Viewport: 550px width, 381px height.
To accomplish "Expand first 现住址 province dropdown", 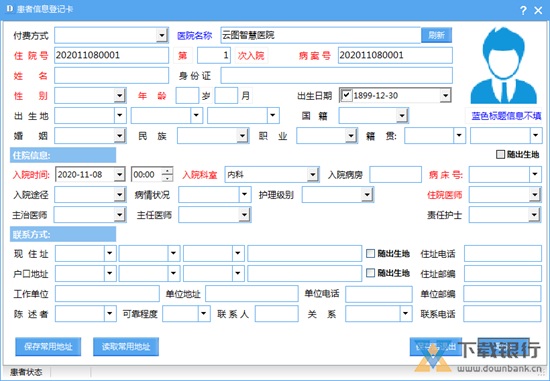I will point(110,253).
